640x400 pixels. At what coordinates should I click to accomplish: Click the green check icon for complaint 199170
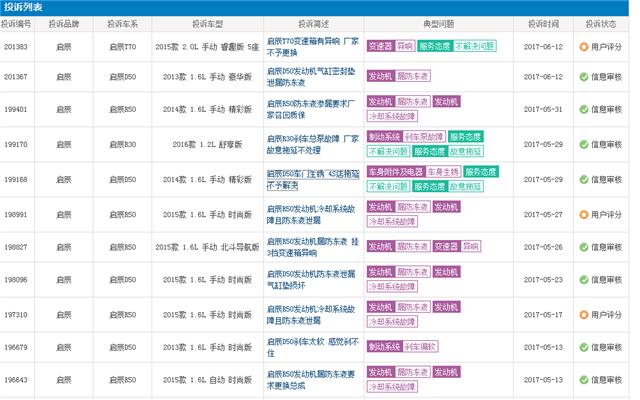point(584,144)
